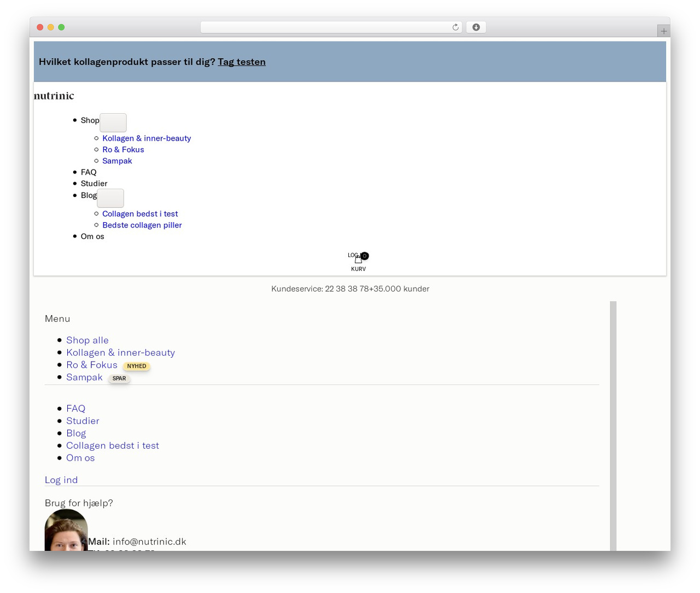
Task: Open Shop in the top navigation
Action: coord(90,120)
